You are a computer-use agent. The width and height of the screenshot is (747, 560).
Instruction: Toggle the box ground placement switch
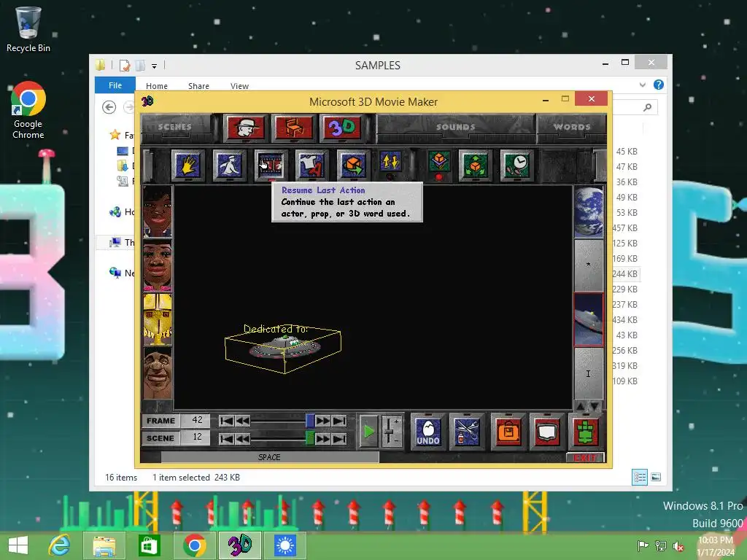pos(439,162)
